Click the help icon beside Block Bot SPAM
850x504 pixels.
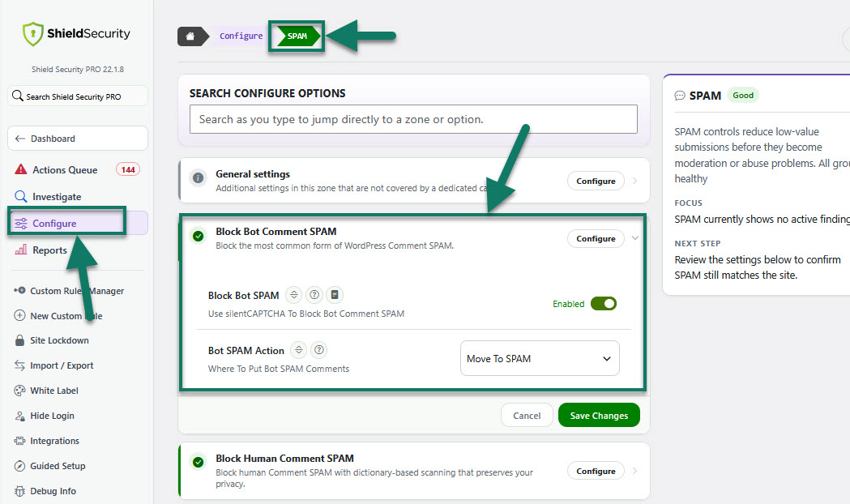[314, 295]
